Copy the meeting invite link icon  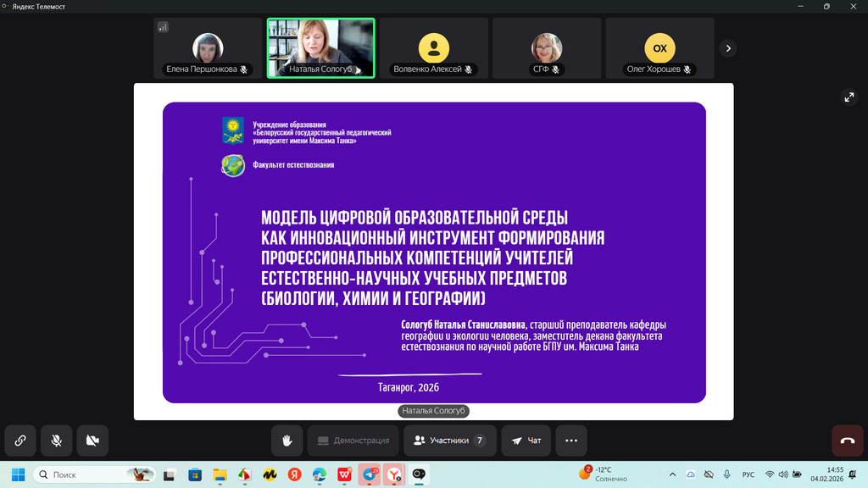(x=19, y=441)
